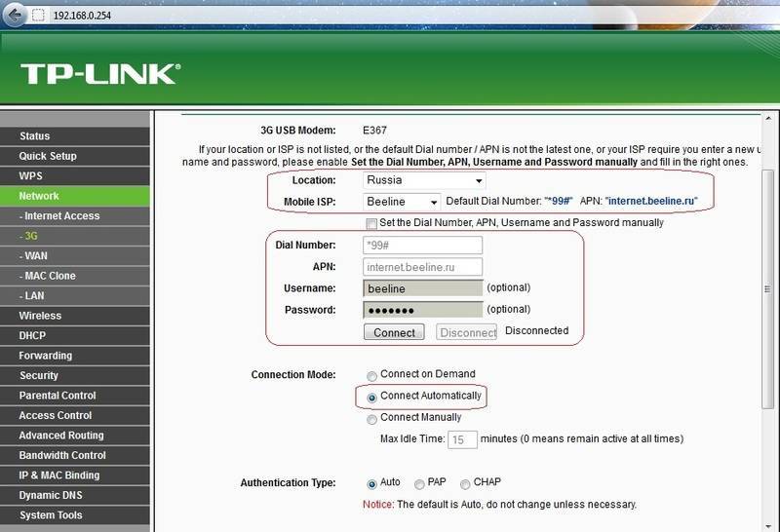Open IP & MAC Binding menu
Image resolution: width=780 pixels, height=532 pixels.
75,475
